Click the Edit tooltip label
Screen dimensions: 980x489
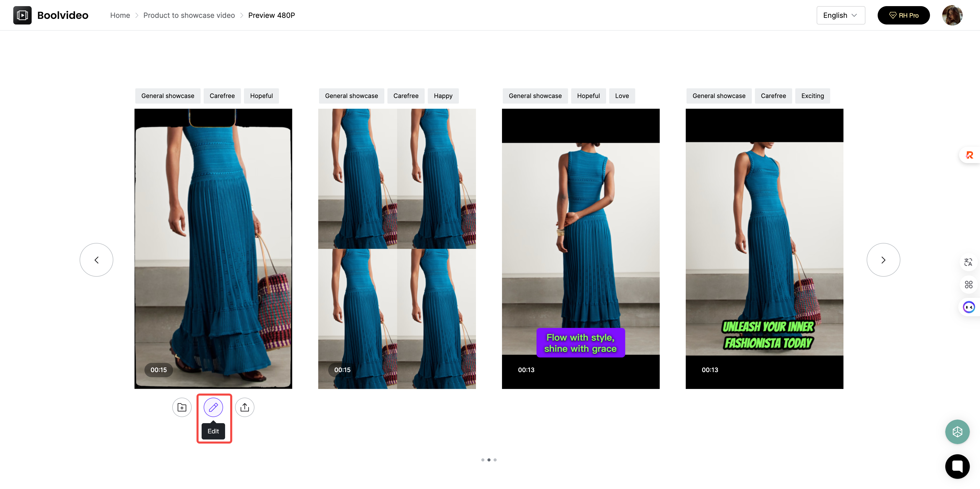213,431
